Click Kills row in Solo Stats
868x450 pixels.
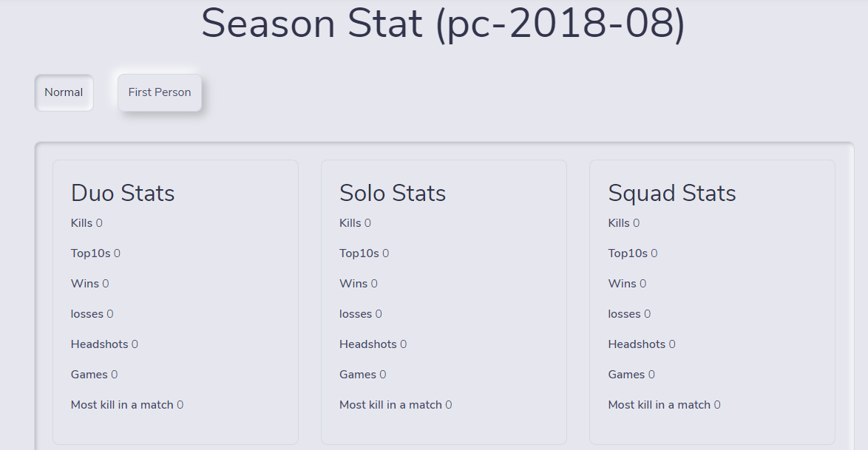coord(355,223)
